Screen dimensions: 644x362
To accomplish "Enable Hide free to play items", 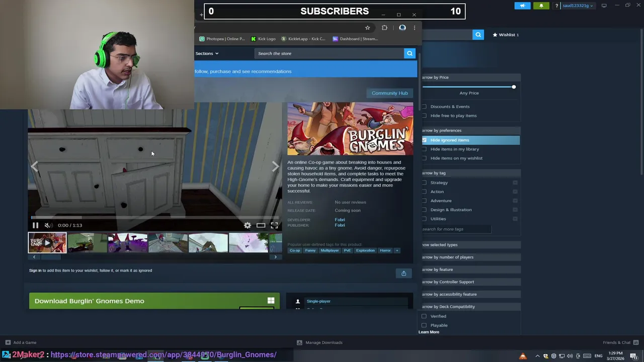I will pos(424,116).
